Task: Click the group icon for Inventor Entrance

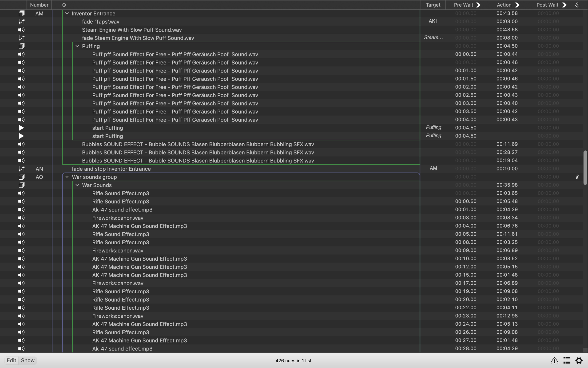Action: pos(21,13)
